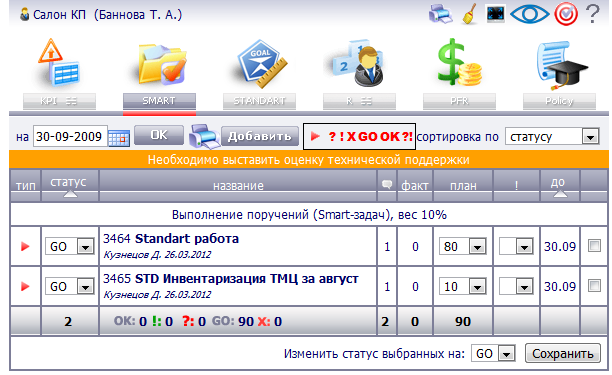Click the red target icon
612x375 pixels.
(566, 14)
